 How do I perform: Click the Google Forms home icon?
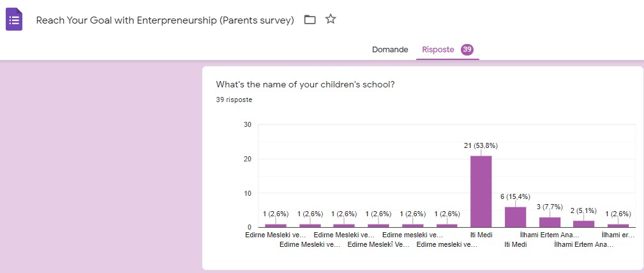14,20
